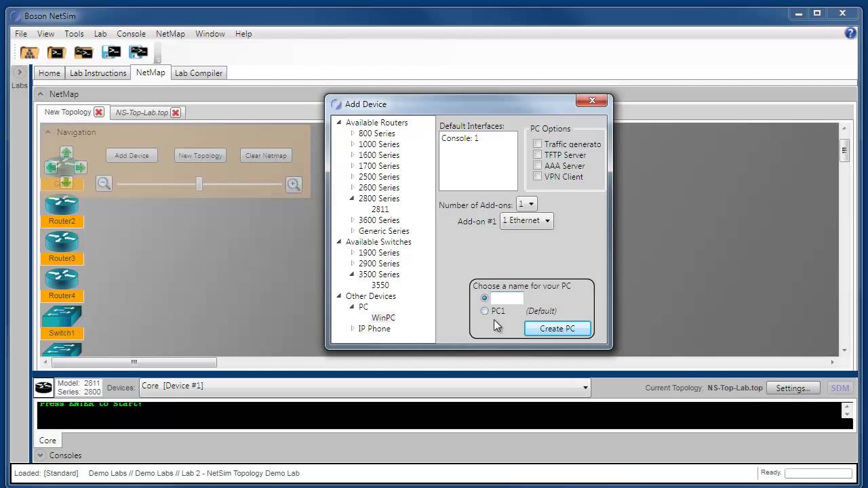Screen dimensions: 868x488
Task: Expand the Consoles section
Action: 41,455
